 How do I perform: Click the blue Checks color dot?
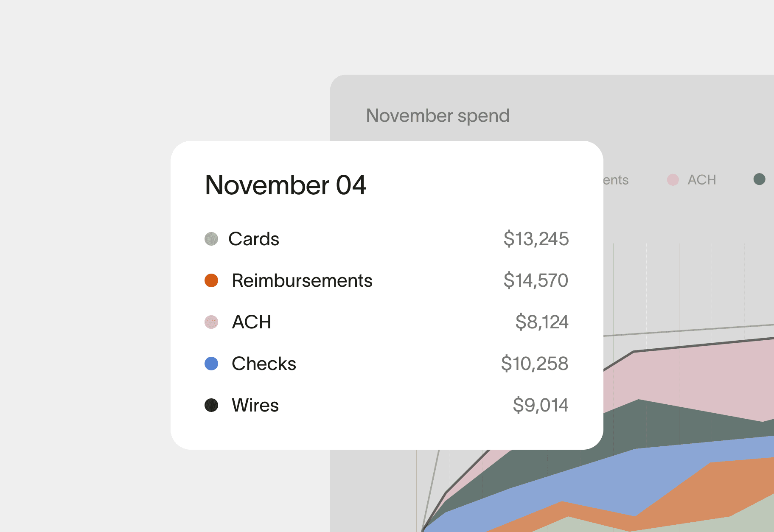(211, 364)
